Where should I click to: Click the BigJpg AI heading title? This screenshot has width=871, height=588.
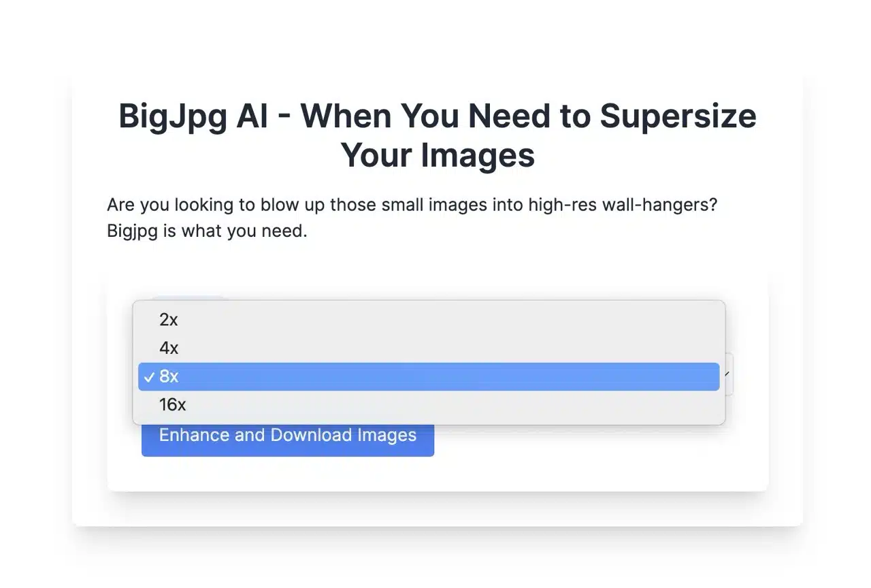(437, 116)
